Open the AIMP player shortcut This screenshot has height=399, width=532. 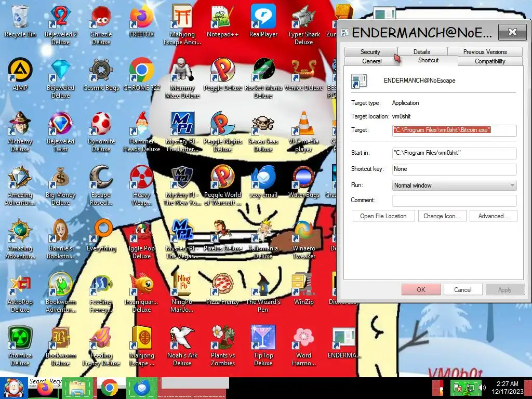(20, 75)
